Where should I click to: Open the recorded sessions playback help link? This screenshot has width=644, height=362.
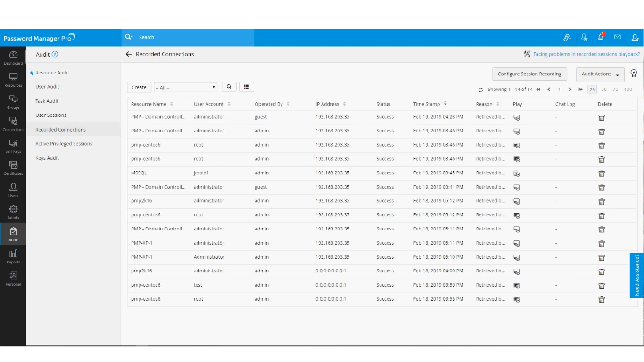[586, 54]
